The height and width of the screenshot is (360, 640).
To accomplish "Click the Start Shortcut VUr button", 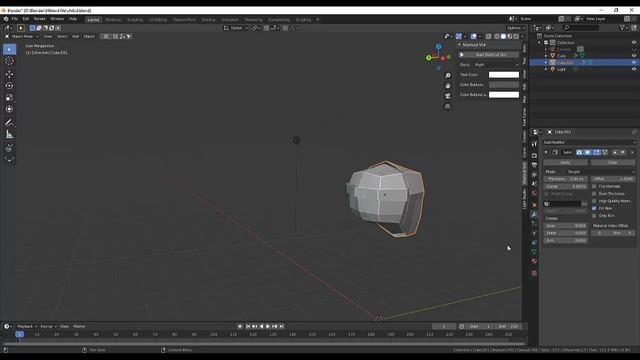I will tap(488, 55).
